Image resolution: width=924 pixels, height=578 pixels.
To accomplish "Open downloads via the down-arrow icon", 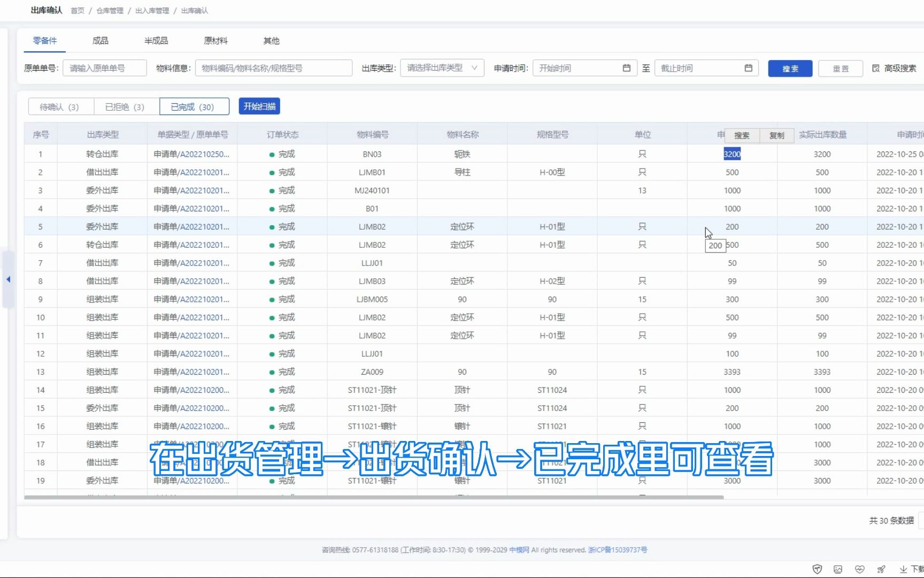I will click(x=903, y=569).
